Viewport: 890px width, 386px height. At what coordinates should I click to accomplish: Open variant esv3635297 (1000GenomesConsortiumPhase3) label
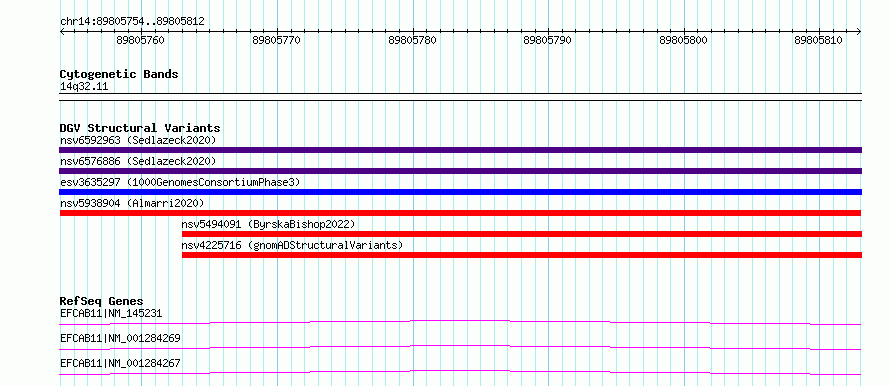(179, 182)
